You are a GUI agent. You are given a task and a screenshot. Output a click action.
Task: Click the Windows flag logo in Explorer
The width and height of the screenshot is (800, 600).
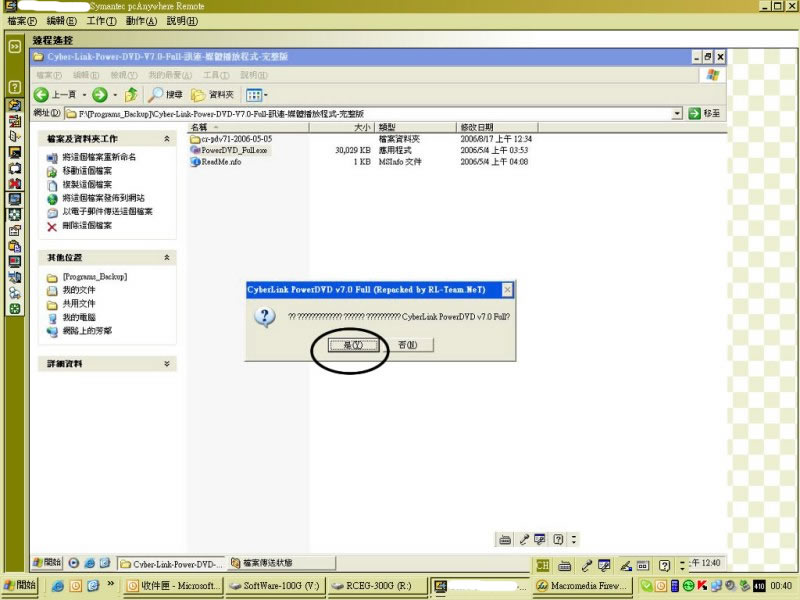pyautogui.click(x=713, y=75)
